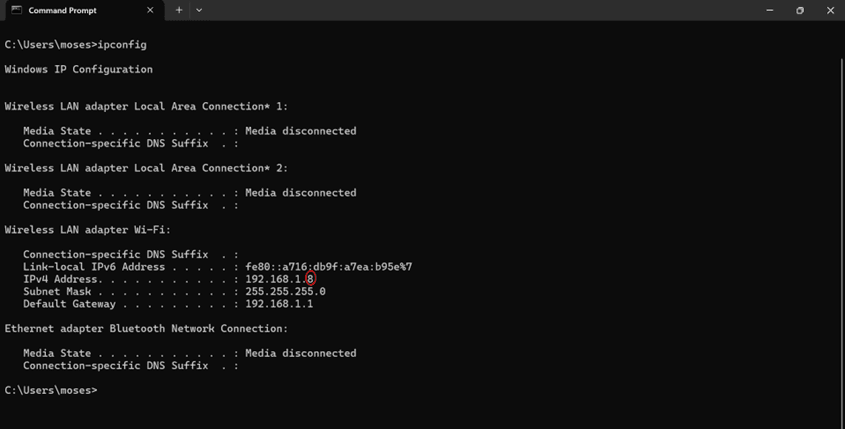This screenshot has height=429, width=845.
Task: Expand the new tab profile dropdown
Action: (199, 10)
